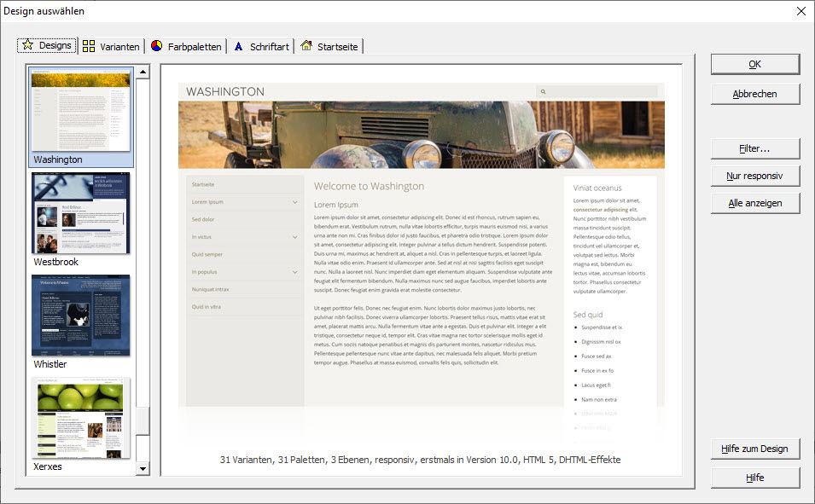Click the grid icon on Varianten tab
The image size is (815, 504).
click(x=89, y=46)
